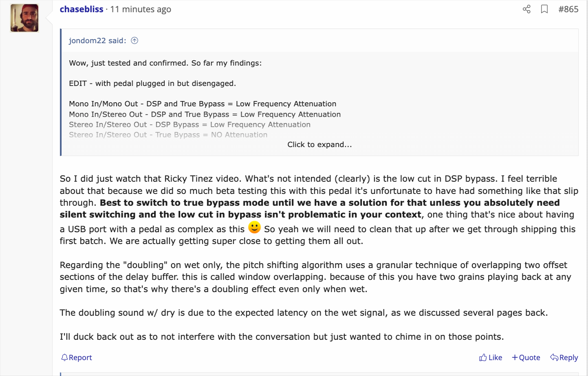Click the share icon on post #865
Image resolution: width=588 pixels, height=376 pixels.
tap(526, 9)
